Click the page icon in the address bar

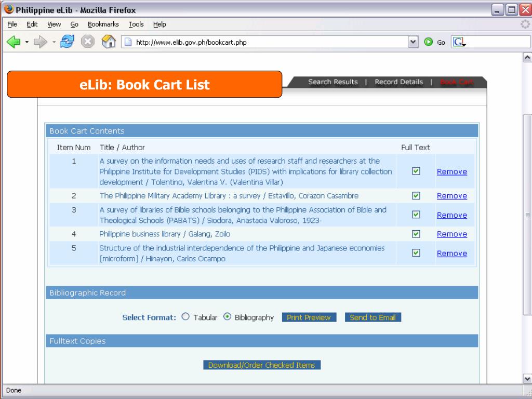128,42
